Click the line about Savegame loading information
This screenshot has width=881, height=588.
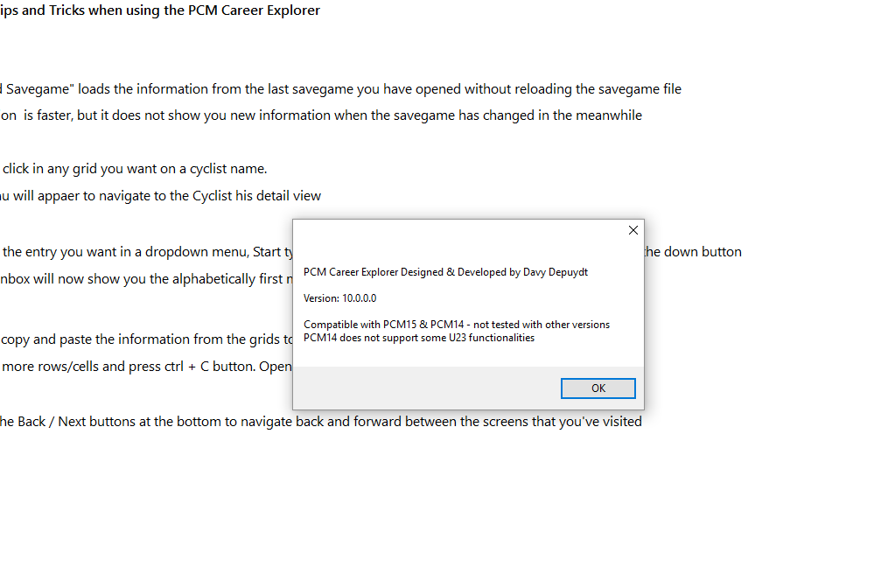340,88
